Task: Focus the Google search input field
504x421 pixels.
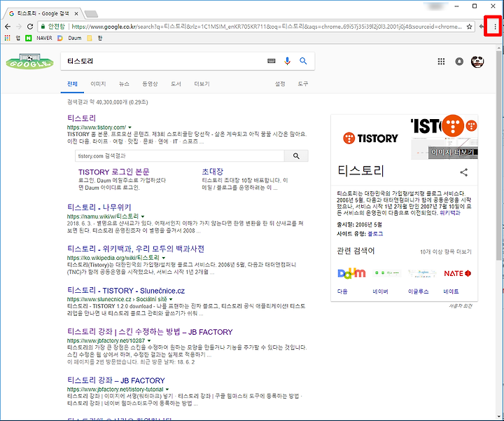Action: (164, 61)
